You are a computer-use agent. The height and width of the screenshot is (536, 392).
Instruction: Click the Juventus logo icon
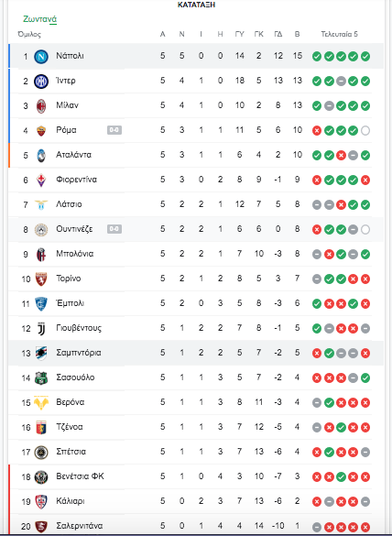pyautogui.click(x=41, y=329)
